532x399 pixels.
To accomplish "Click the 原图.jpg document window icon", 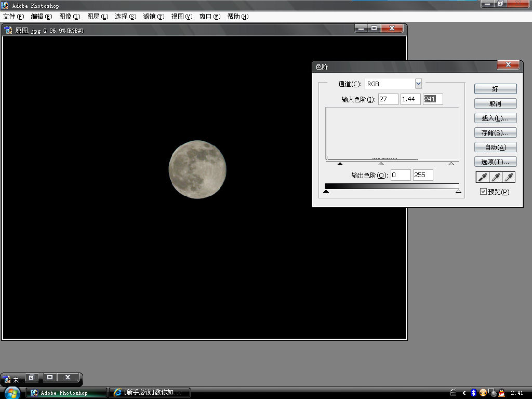I will coord(8,30).
